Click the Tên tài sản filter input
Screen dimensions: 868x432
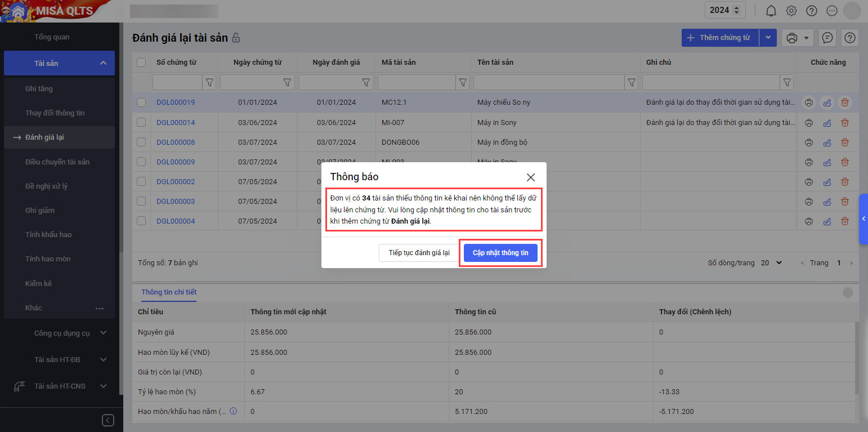549,83
